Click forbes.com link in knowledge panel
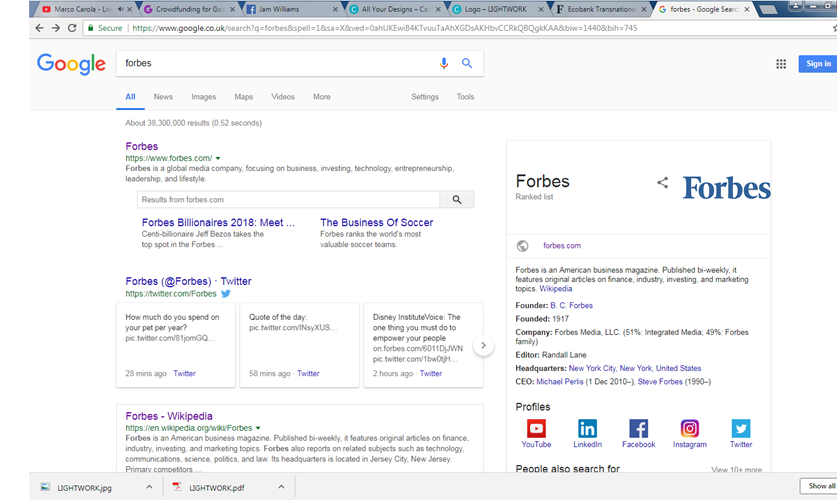 coord(562,245)
